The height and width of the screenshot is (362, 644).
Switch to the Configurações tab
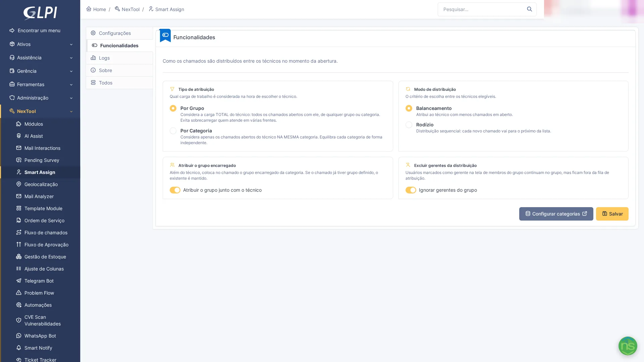119,33
